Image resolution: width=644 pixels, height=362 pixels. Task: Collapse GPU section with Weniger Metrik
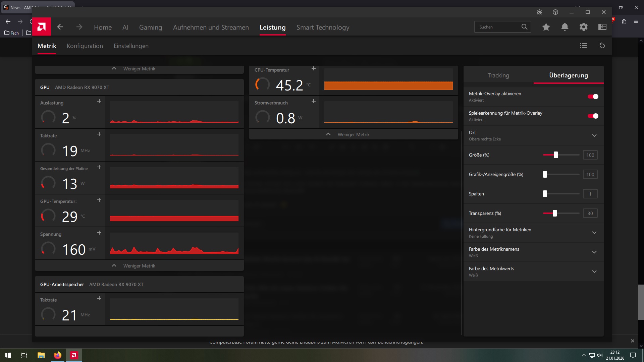[139, 266]
